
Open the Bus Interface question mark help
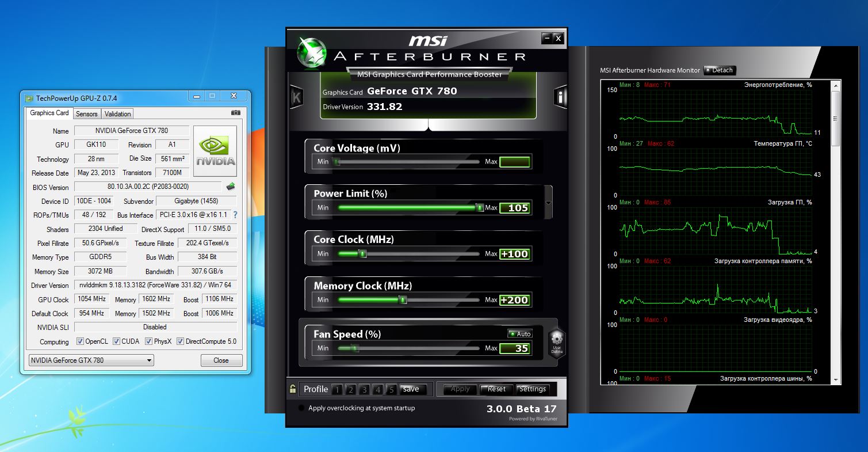235,215
